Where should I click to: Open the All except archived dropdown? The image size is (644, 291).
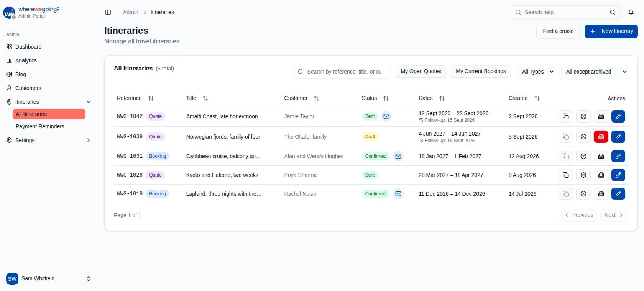tap(594, 72)
